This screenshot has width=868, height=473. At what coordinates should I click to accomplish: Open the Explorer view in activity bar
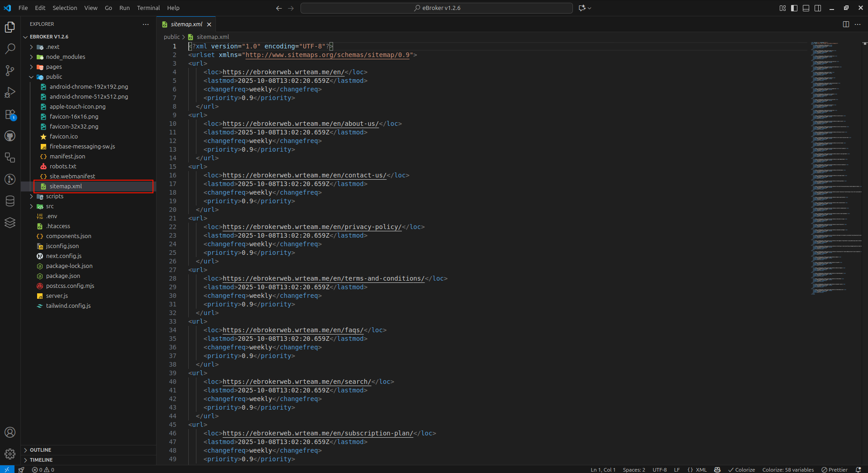pos(10,27)
